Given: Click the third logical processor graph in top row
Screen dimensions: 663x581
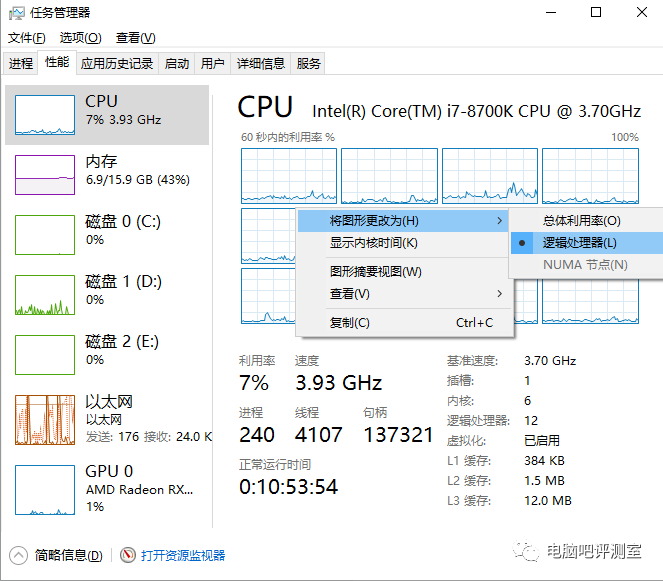Looking at the screenshot, I should (490, 176).
